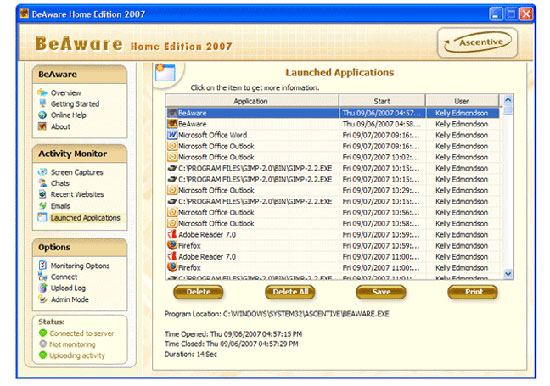Click the About icon in sidebar
Image resolution: width=550 pixels, height=386 pixels.
42,126
